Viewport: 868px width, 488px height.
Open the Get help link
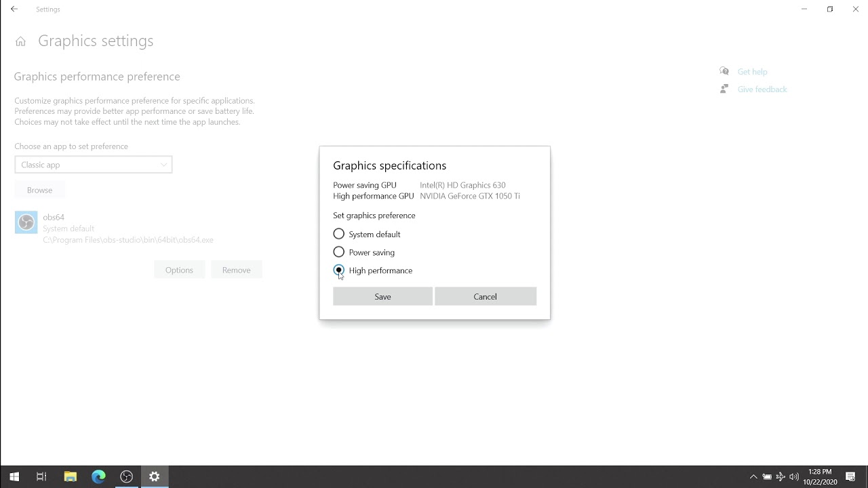[752, 72]
